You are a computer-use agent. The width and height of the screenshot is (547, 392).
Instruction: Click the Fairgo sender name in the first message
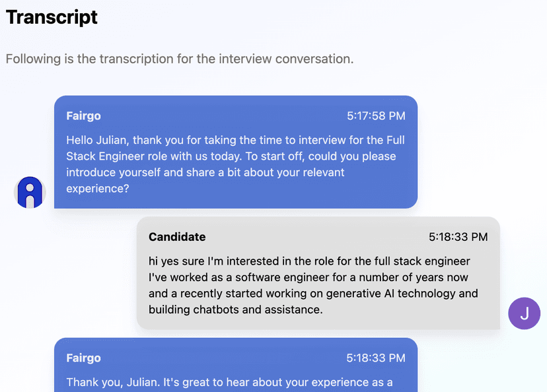click(83, 116)
